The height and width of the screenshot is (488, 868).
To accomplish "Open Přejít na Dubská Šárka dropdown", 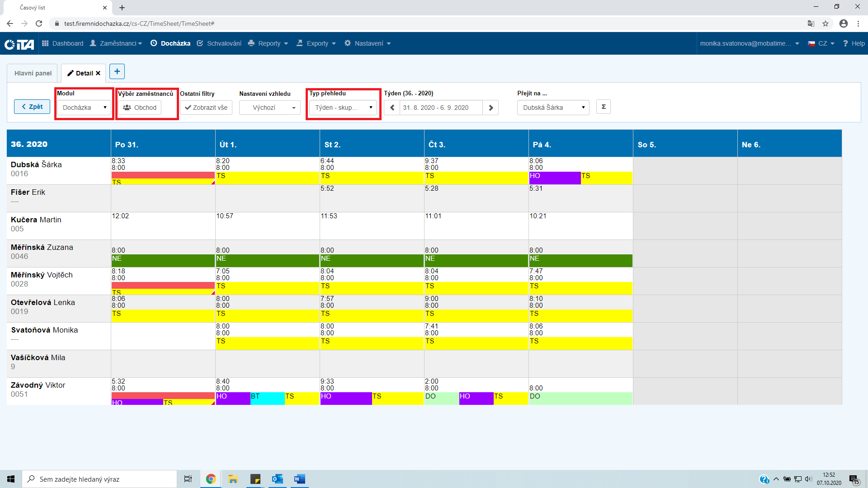I will [553, 108].
